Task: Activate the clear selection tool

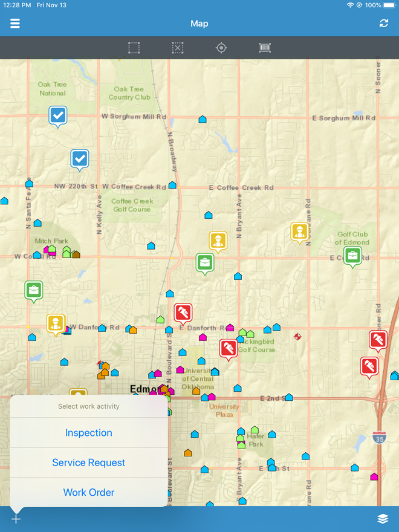Action: tap(177, 48)
